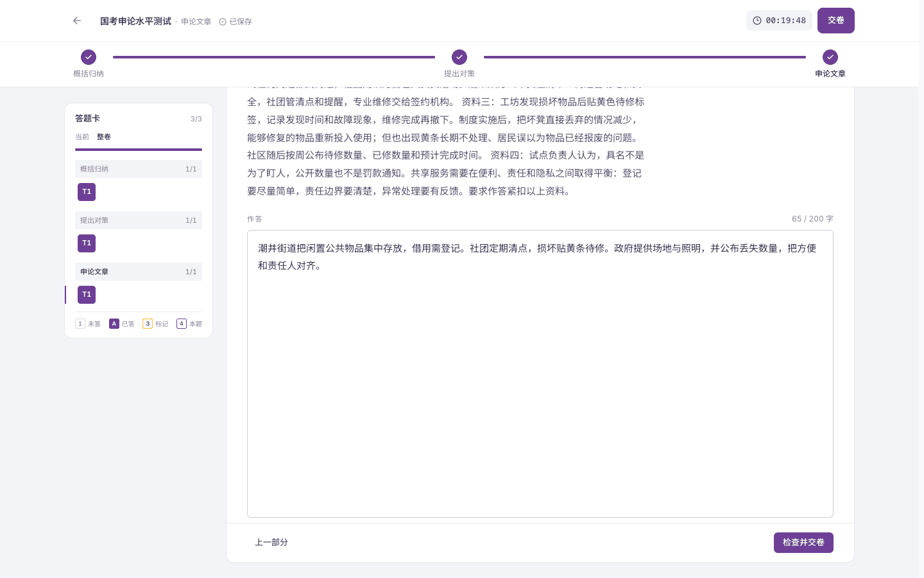Open question T1 under 提出对策
The height and width of the screenshot is (578, 924).
(x=87, y=243)
